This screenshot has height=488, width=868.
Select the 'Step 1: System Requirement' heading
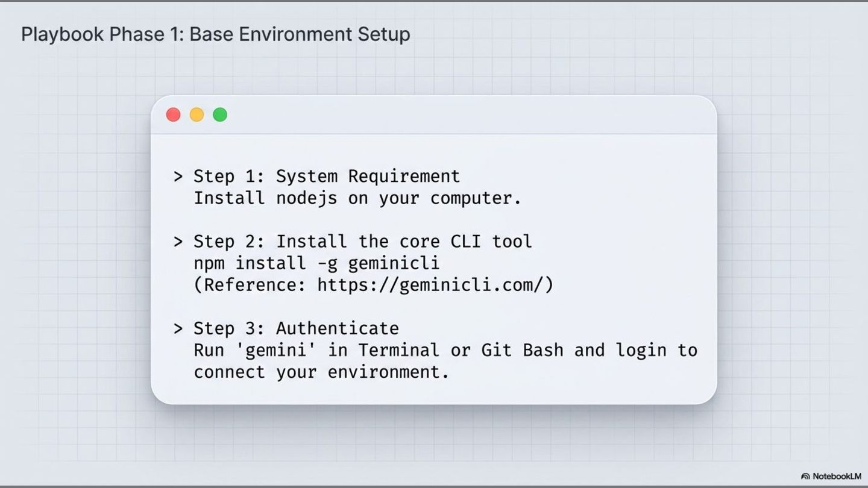click(327, 177)
